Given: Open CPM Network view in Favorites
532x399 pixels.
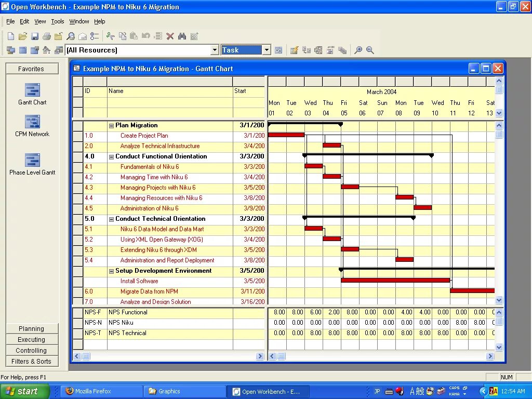Looking at the screenshot, I should click(x=32, y=126).
